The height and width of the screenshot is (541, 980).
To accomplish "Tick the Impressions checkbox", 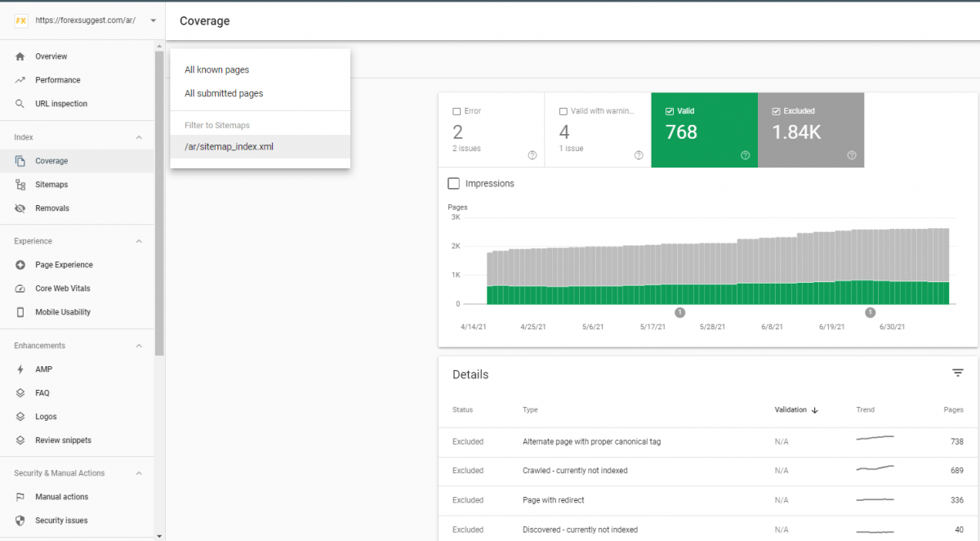I will tap(453, 184).
